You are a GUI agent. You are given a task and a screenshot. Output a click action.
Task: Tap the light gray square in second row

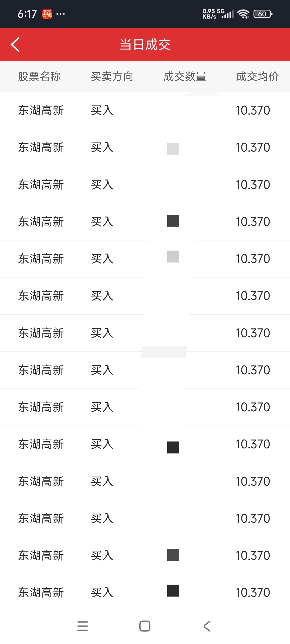point(173,149)
